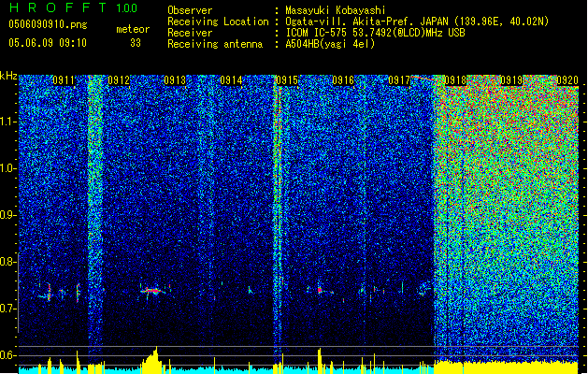The height and width of the screenshot is (374, 588).
Task: Click the 1.1 frequency axis label
Action: [x=7, y=122]
